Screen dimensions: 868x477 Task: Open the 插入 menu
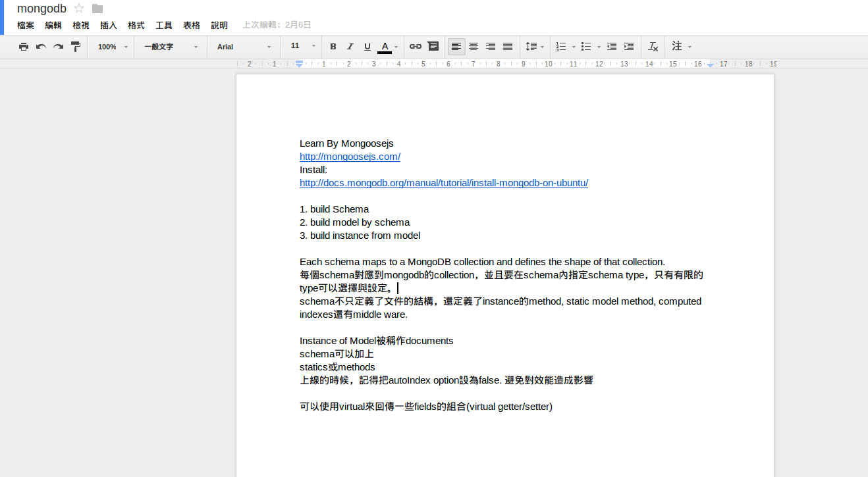[108, 26]
